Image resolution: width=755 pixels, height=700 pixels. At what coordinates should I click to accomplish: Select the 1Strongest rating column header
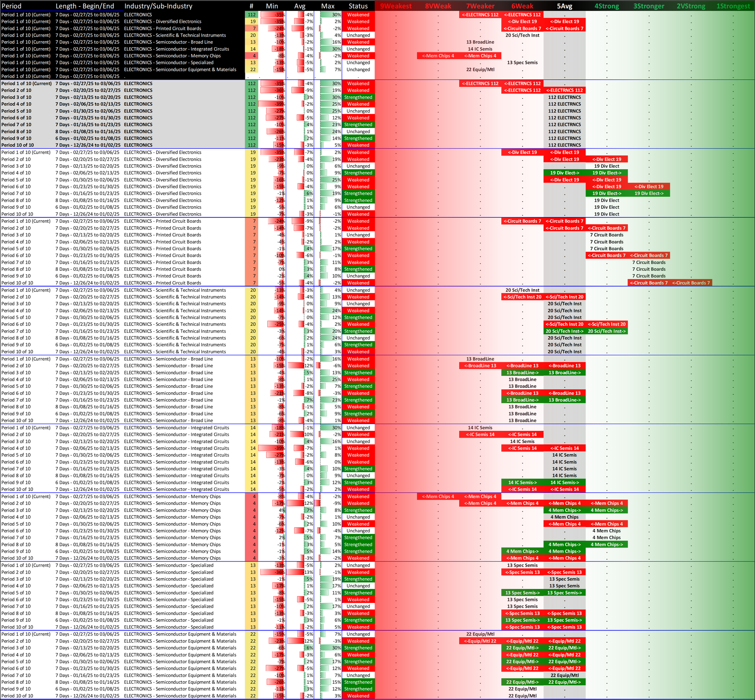tap(733, 6)
